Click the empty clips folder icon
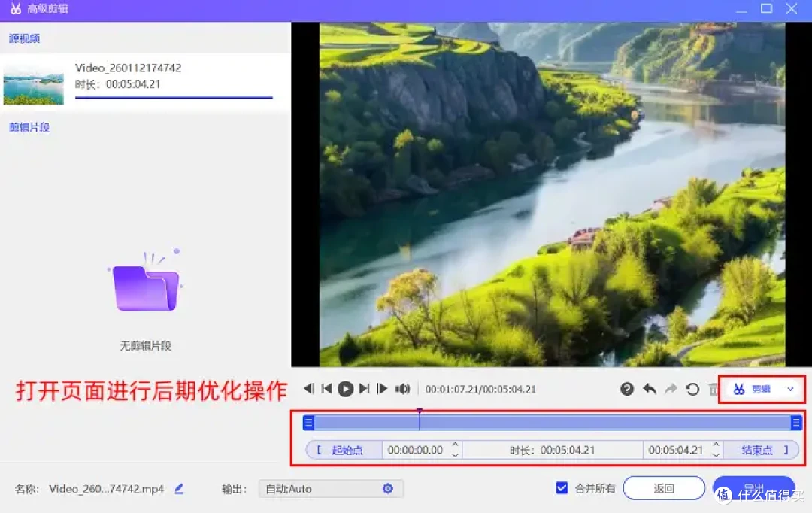The height and width of the screenshot is (513, 812). tap(146, 282)
